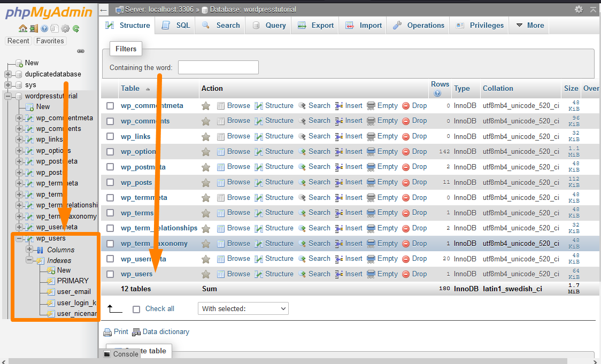This screenshot has height=364, width=601.
Task: Open the Import tab
Action: coord(364,25)
